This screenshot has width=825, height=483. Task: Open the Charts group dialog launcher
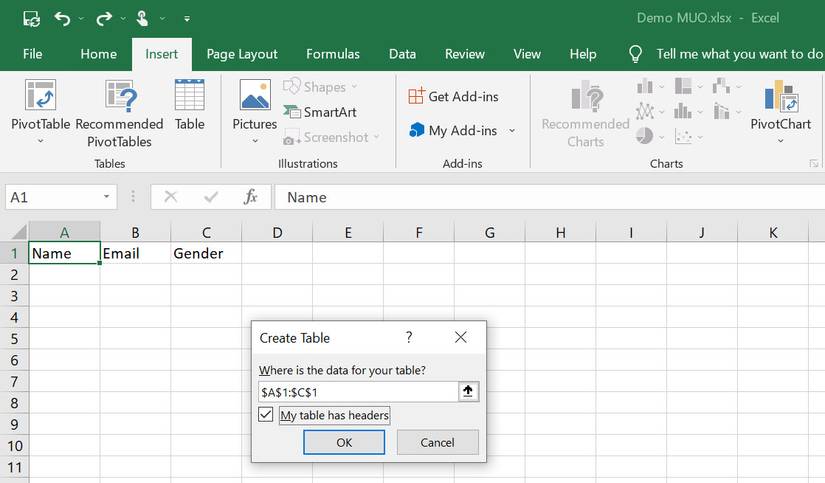pyautogui.click(x=813, y=164)
